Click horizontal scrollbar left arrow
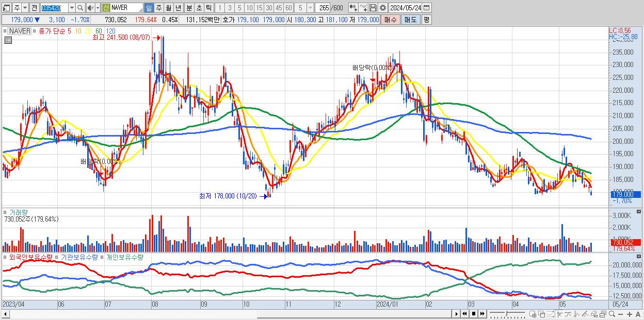 point(5,314)
